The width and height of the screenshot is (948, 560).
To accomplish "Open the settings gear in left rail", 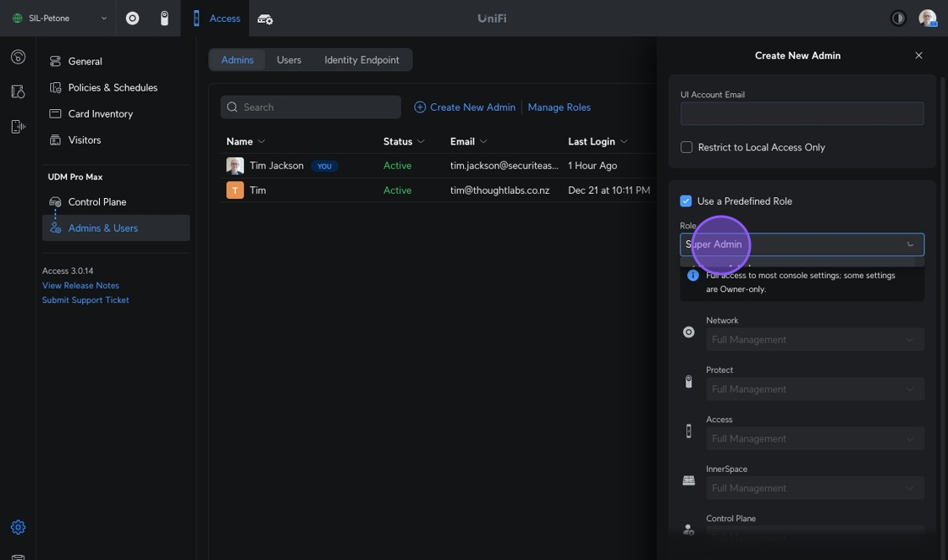I will click(x=18, y=527).
